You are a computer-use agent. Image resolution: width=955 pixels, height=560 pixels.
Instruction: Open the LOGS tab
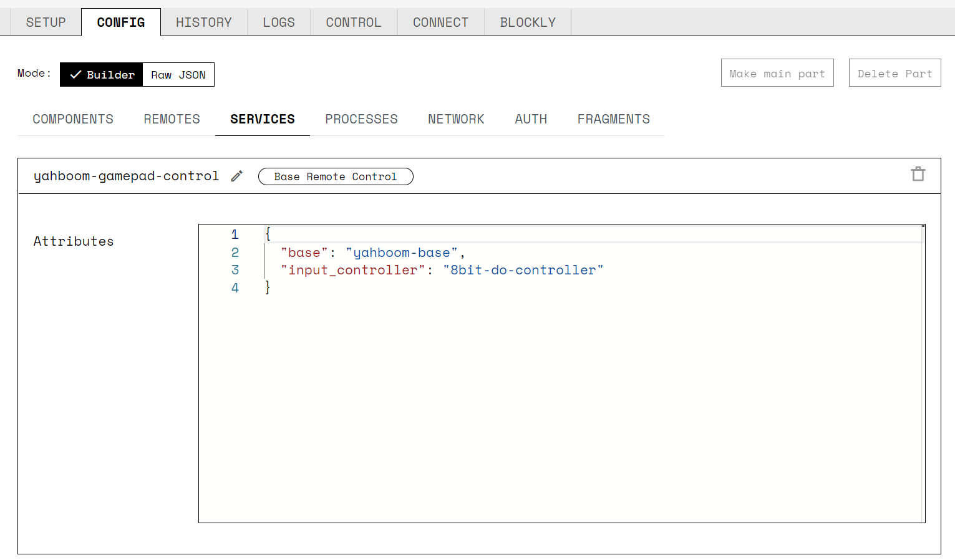point(278,22)
